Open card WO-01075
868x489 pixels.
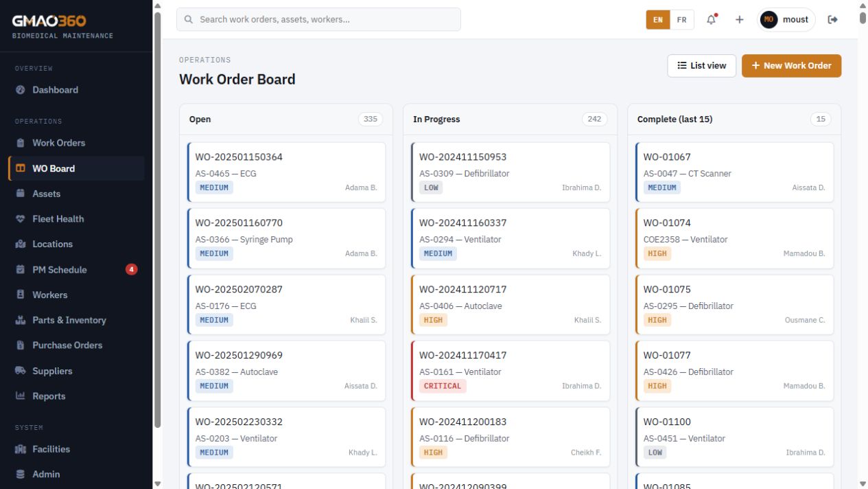734,304
